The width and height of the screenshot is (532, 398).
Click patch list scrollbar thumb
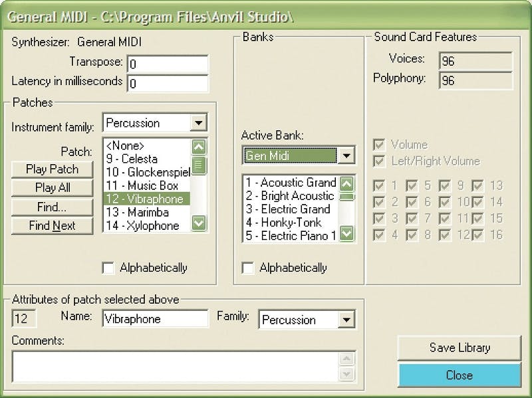(x=199, y=165)
